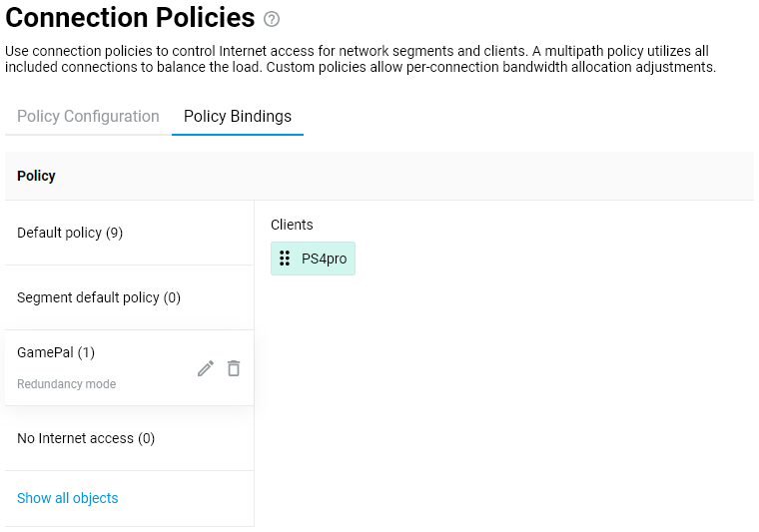Image resolution: width=759 pixels, height=532 pixels.
Task: Click the Clients section label
Action: click(x=292, y=225)
